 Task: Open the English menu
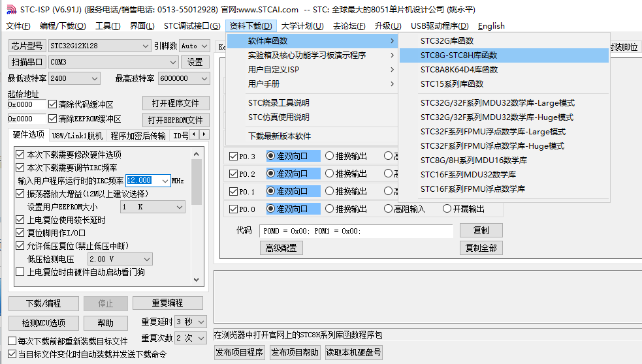[491, 25]
